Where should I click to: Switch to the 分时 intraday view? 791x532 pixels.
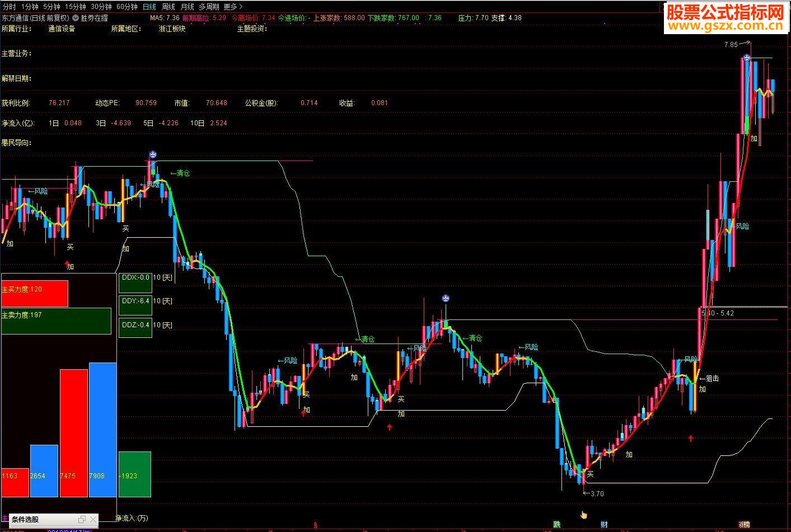point(9,7)
